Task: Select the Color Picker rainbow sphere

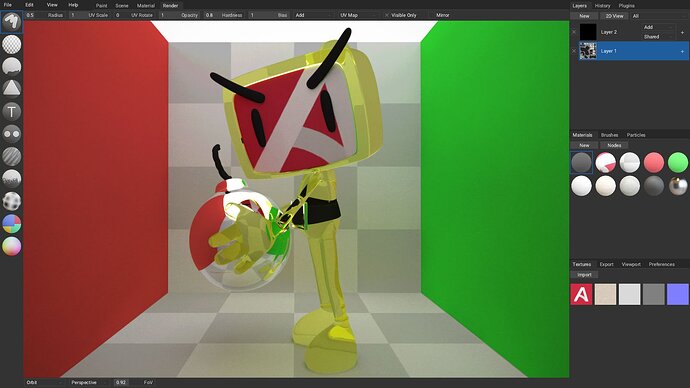Action: (11, 246)
